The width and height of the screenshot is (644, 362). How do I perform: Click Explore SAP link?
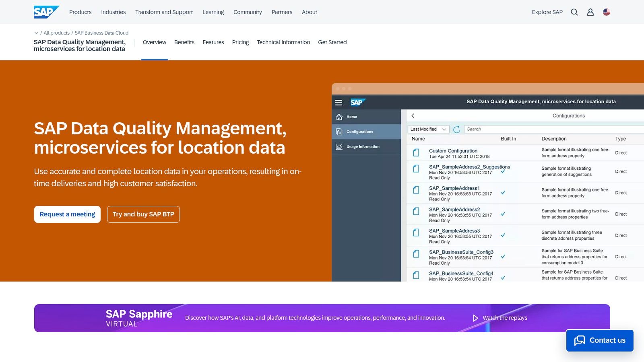pos(547,12)
